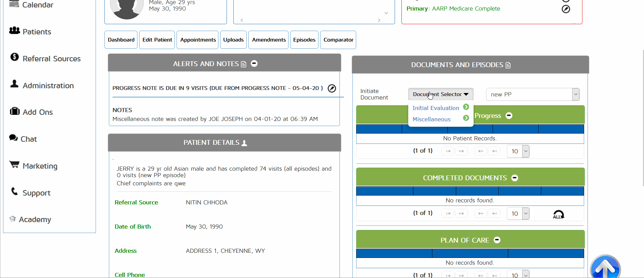The width and height of the screenshot is (644, 278).
Task: Open Marketing via the cart icon
Action: 14,165
